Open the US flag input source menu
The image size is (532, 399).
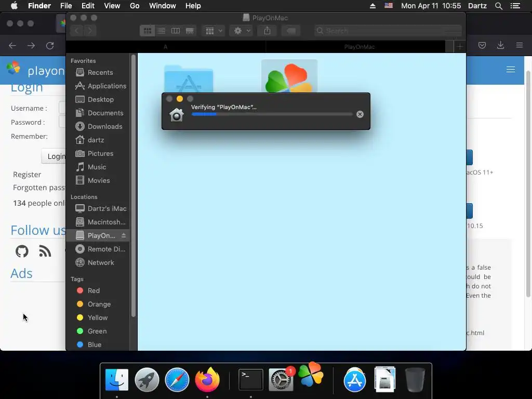(x=389, y=6)
